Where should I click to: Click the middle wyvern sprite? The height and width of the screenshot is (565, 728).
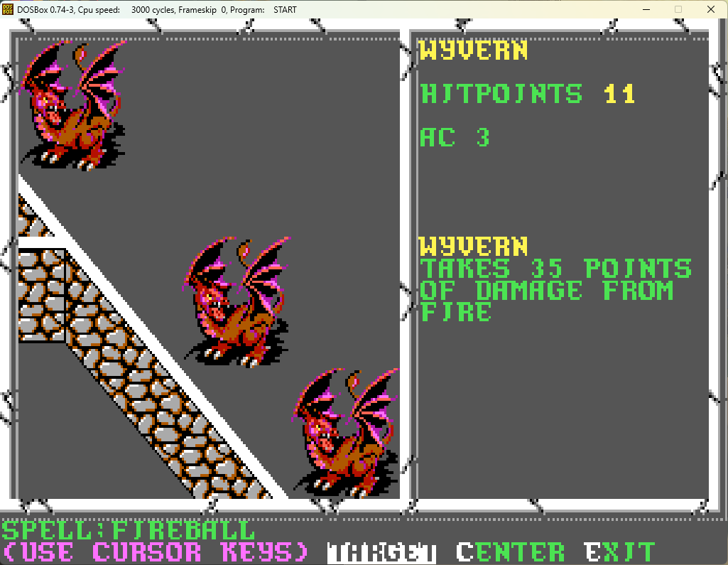point(237,302)
